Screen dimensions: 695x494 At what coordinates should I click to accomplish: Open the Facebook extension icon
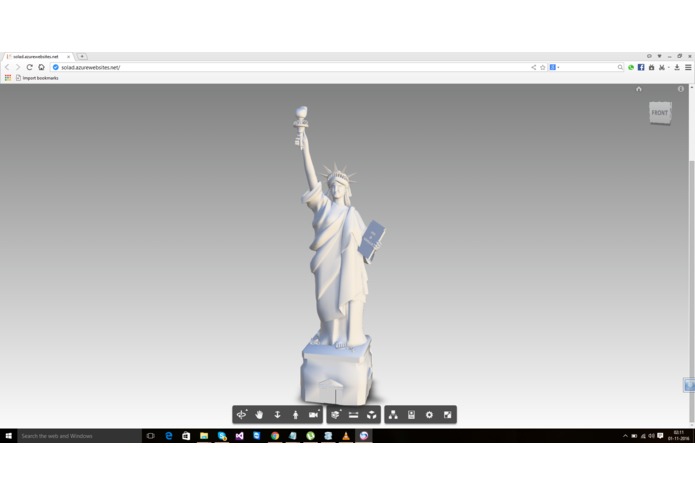[641, 67]
